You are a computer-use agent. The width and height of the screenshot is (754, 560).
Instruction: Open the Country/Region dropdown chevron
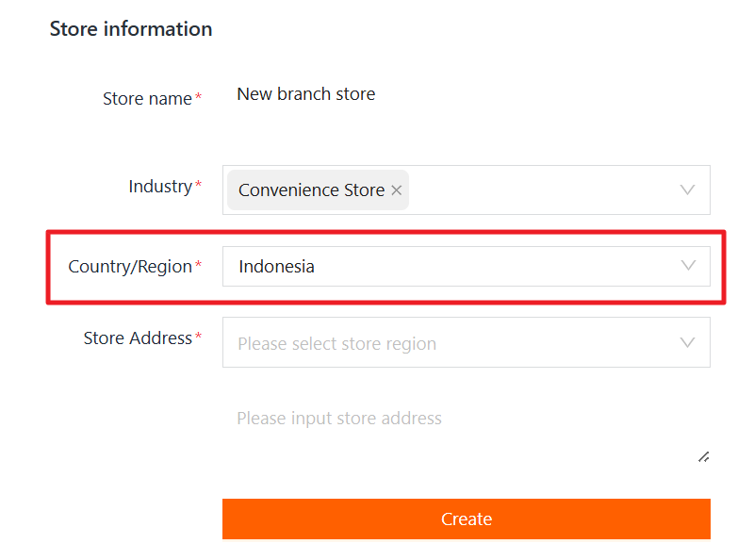[x=688, y=266]
